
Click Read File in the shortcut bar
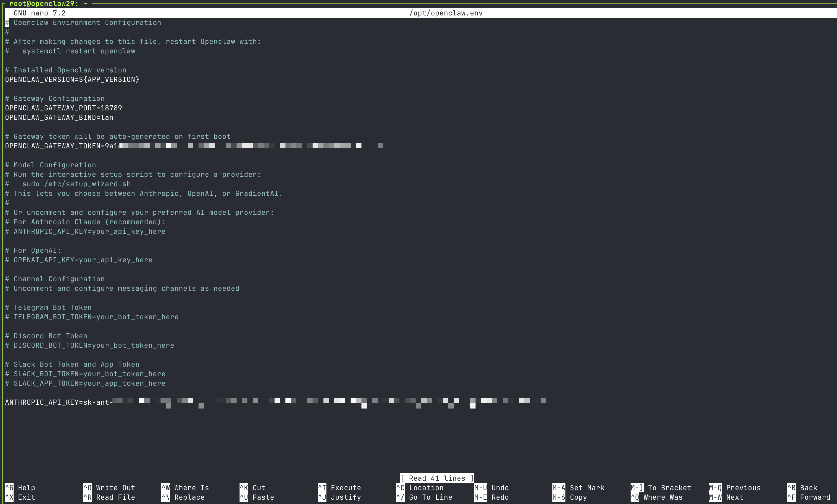[x=115, y=497]
